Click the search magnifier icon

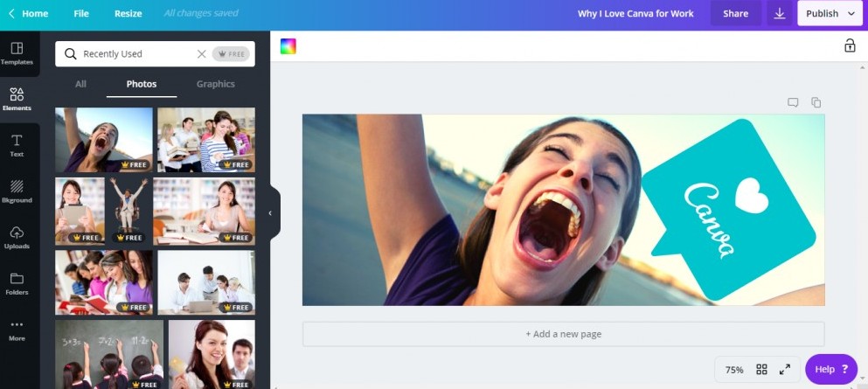(x=70, y=53)
